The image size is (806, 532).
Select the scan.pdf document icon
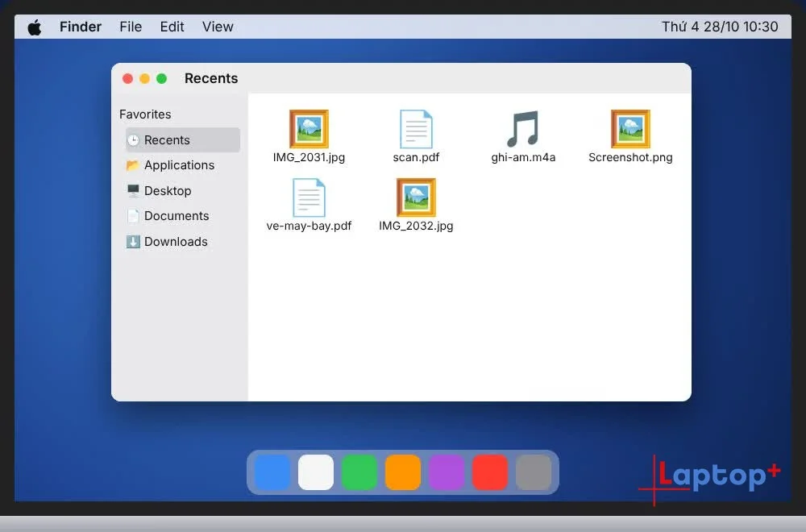click(x=416, y=128)
